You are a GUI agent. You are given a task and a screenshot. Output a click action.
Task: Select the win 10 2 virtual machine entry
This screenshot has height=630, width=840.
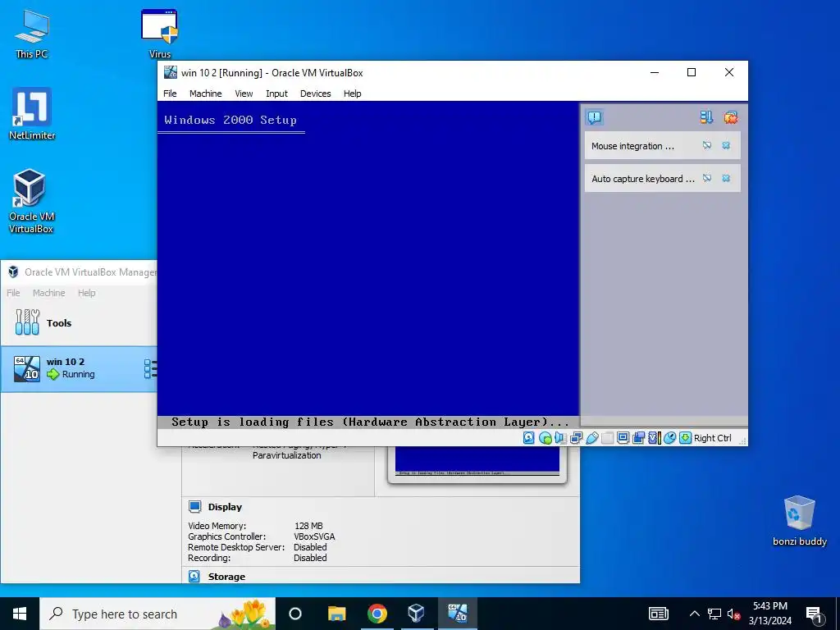(80, 368)
